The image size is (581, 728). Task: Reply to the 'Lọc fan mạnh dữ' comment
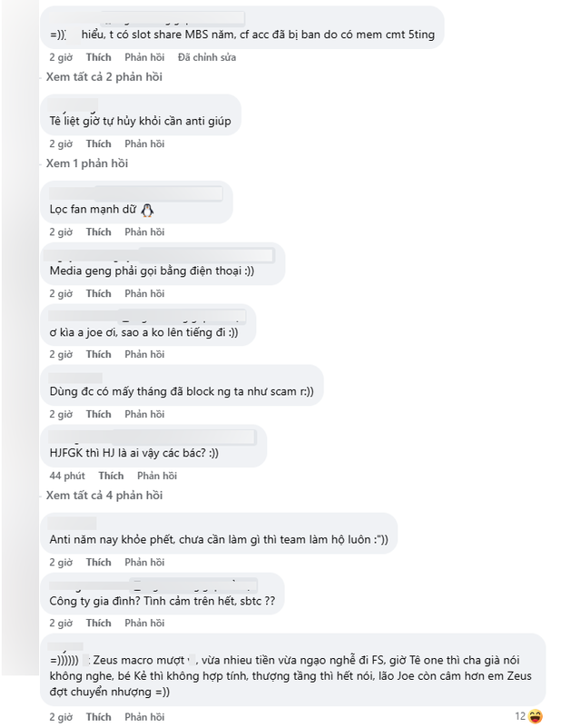(144, 231)
